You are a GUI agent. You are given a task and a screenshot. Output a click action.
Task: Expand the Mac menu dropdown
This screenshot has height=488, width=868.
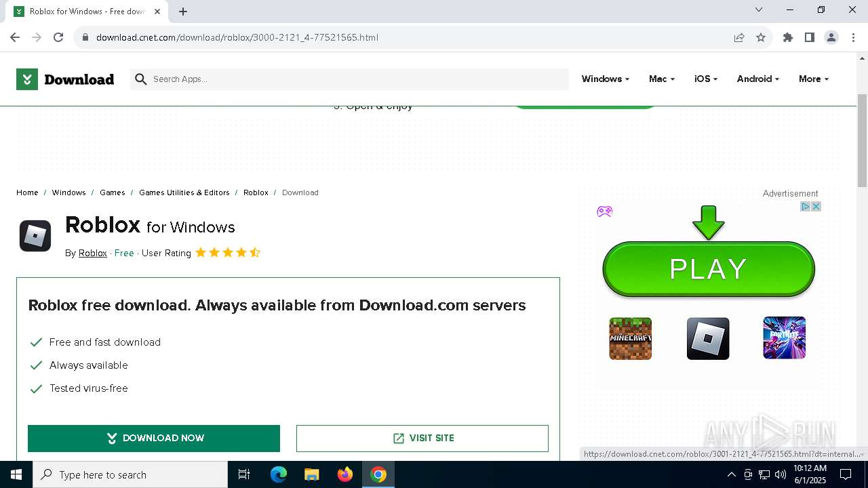coord(662,79)
